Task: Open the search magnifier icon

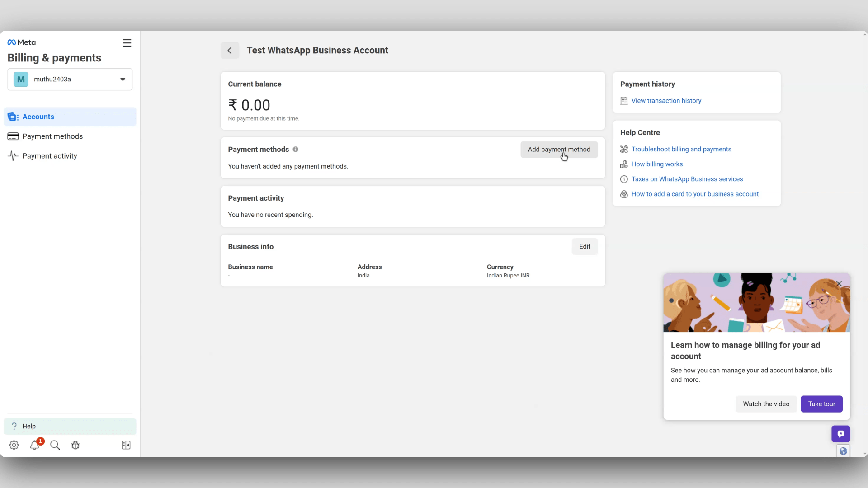Action: tap(55, 445)
